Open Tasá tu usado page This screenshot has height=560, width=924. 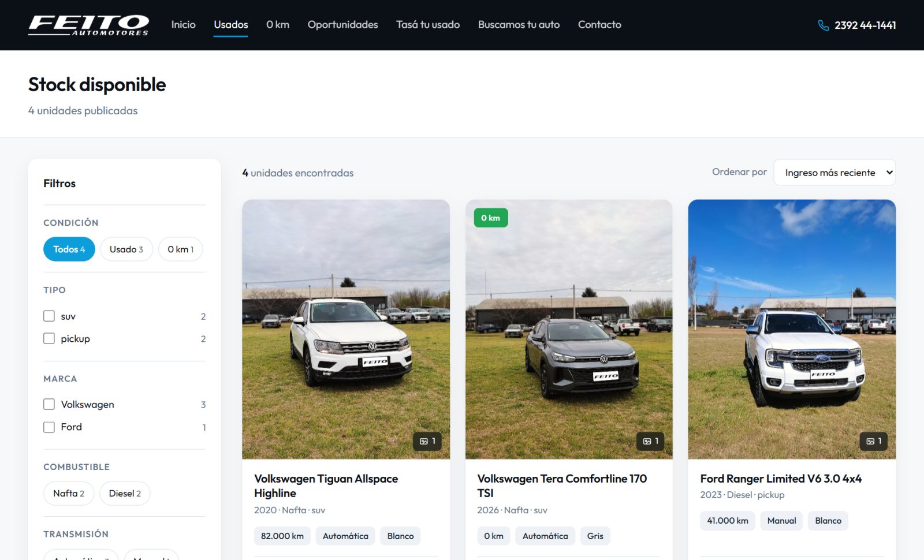428,25
